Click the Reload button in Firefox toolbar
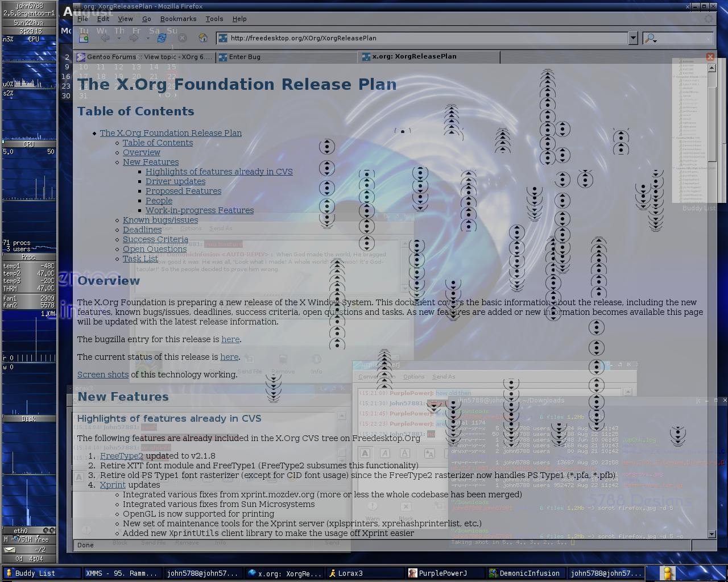 [x=162, y=38]
